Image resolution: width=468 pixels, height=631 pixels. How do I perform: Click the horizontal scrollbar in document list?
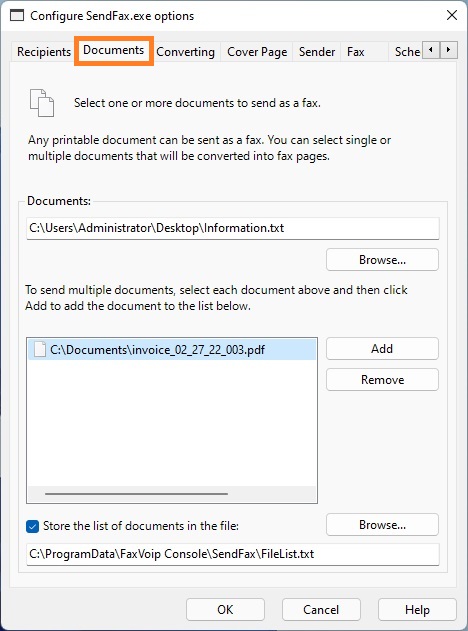tap(136, 494)
